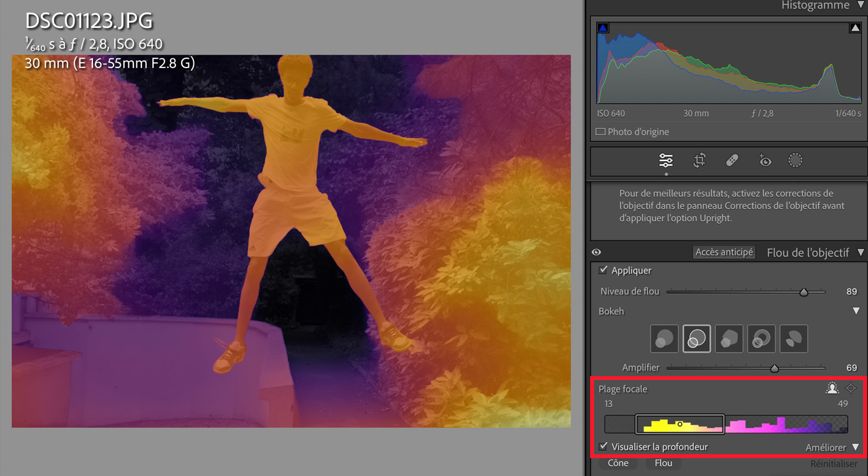868x476 pixels.
Task: Select the ring bokeh shape
Action: [761, 338]
